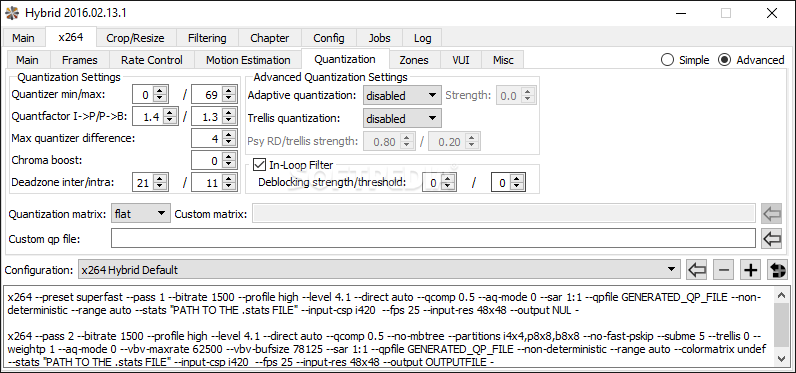Open the Chapter tab

pyautogui.click(x=270, y=38)
